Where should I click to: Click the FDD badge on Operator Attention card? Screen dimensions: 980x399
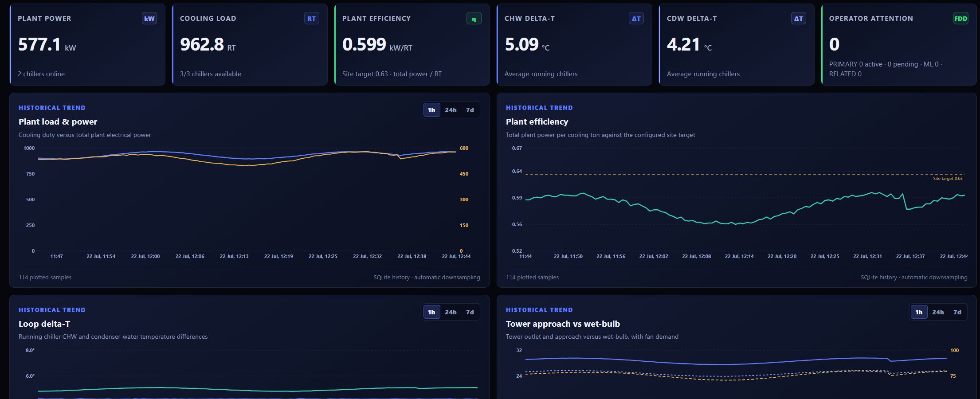tap(961, 19)
